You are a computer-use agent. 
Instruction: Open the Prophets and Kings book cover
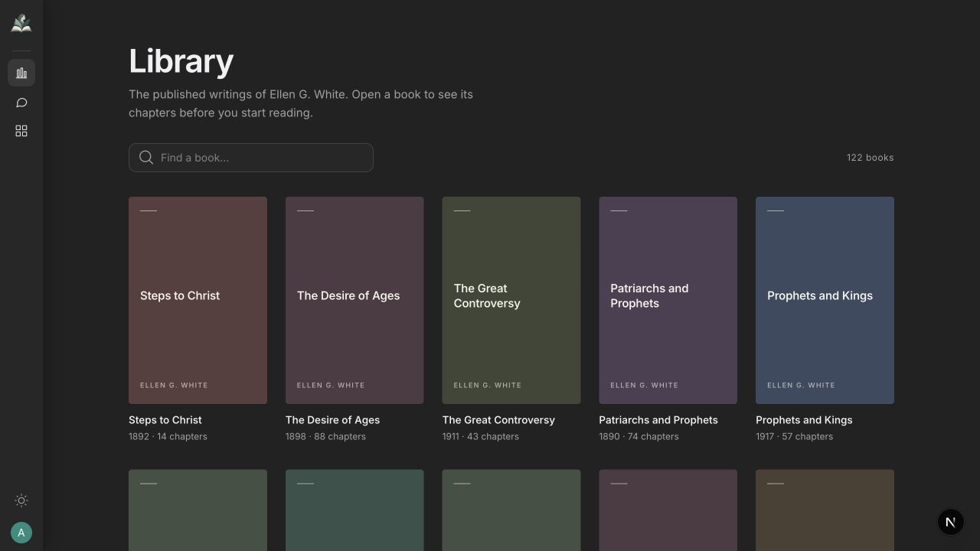[x=825, y=300]
